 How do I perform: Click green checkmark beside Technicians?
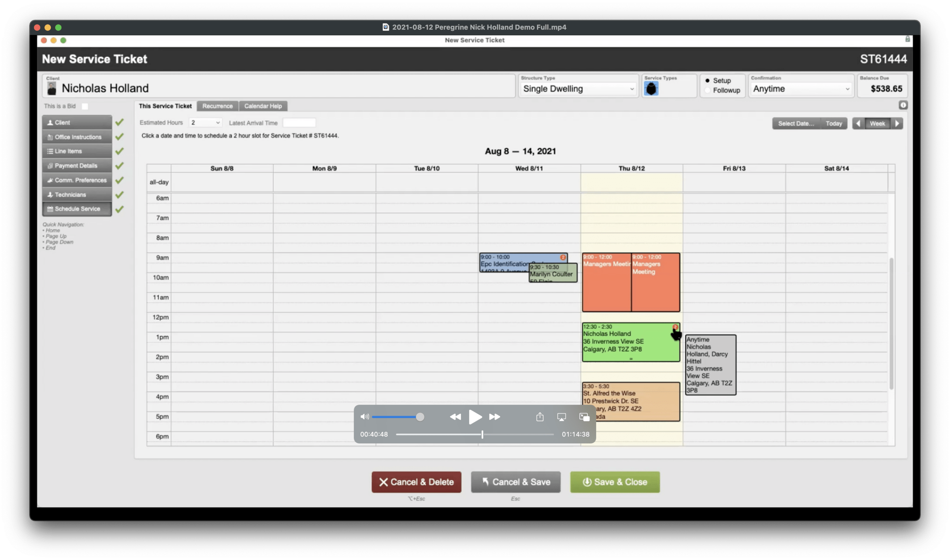(120, 194)
